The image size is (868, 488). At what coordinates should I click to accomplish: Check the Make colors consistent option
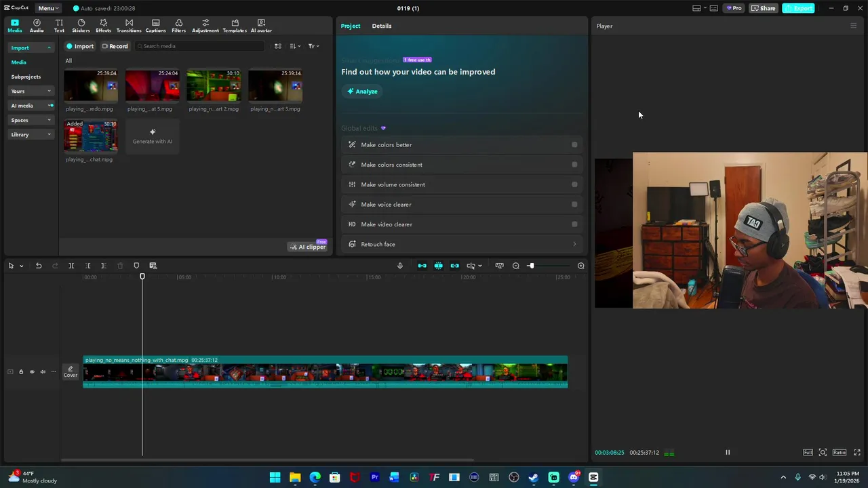574,165
